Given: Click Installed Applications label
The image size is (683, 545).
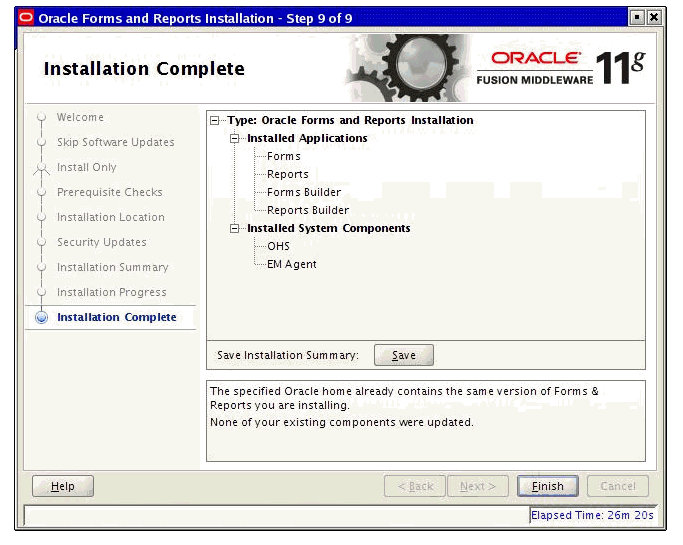Looking at the screenshot, I should point(307,138).
